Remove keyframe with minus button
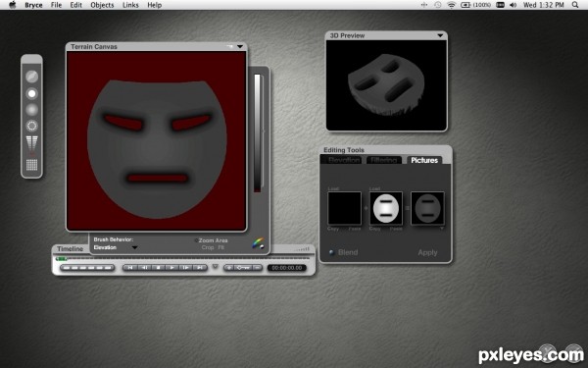Image resolution: width=588 pixels, height=368 pixels. pos(257,268)
